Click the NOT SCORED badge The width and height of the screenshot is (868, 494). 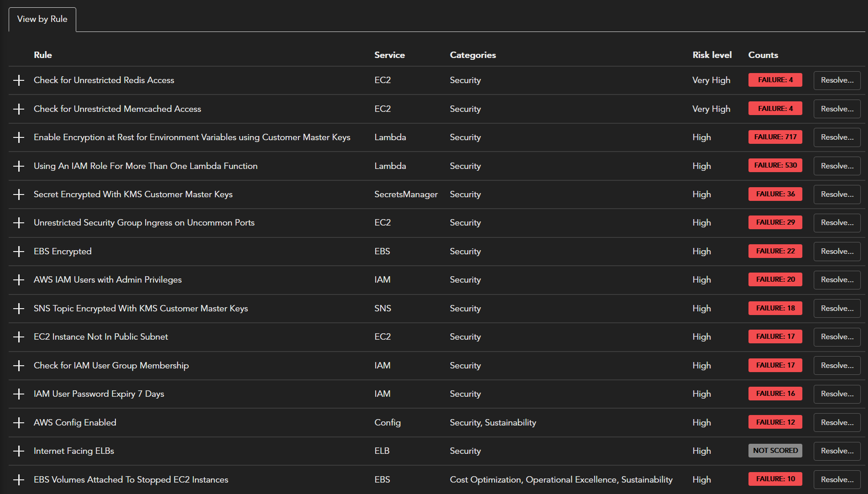pos(775,451)
